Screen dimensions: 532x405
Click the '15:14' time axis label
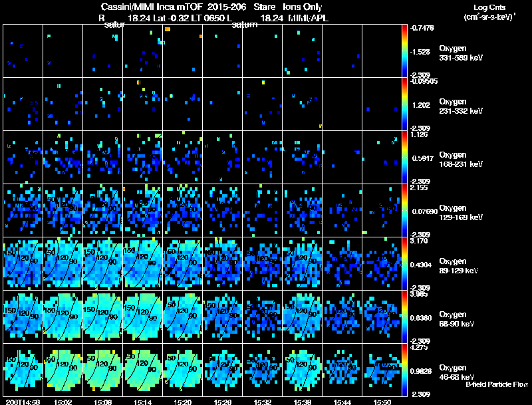pyautogui.click(x=143, y=402)
